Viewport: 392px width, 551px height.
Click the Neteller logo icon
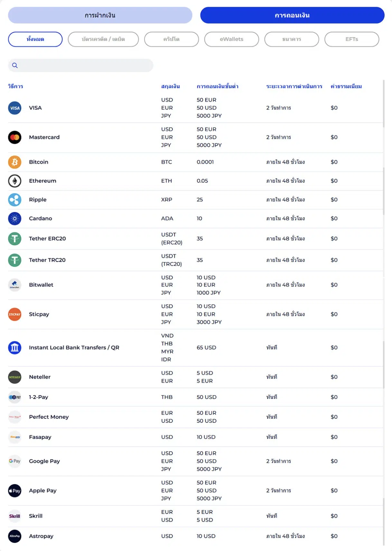point(15,377)
